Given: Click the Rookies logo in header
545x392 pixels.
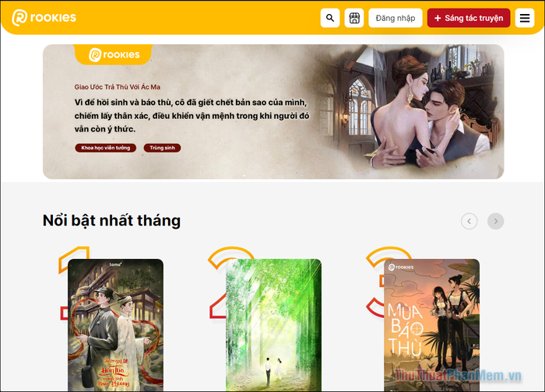Looking at the screenshot, I should 44,17.
